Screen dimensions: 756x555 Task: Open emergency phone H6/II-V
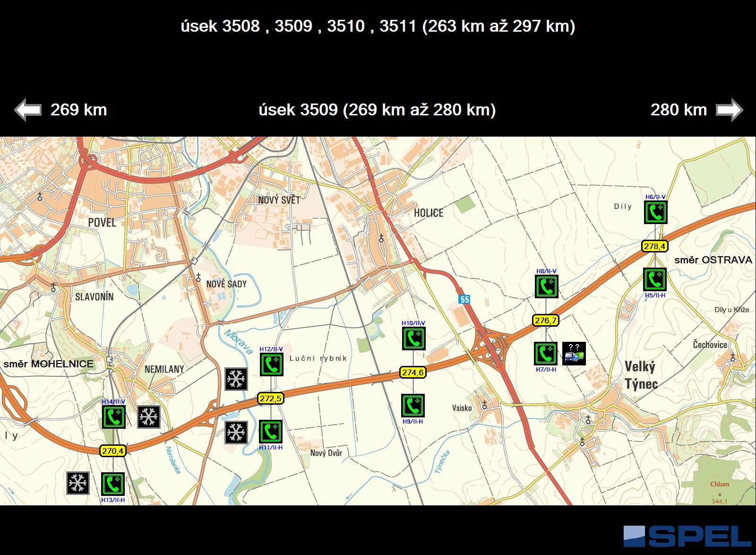[x=656, y=212]
